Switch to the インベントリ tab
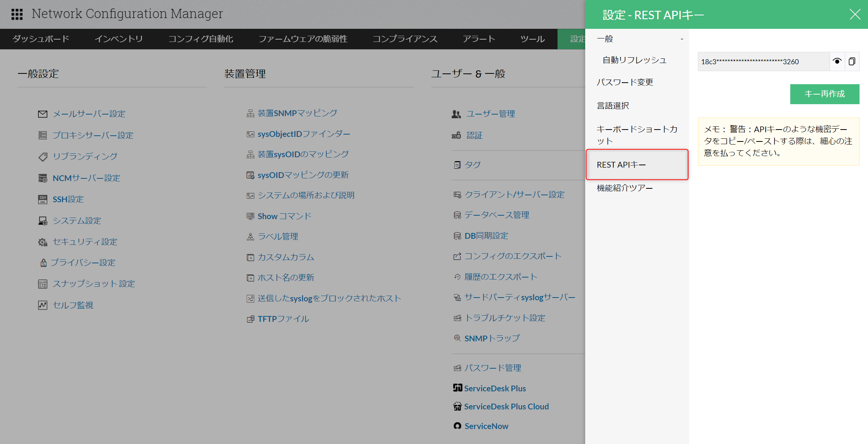This screenshot has height=444, width=868. point(119,39)
